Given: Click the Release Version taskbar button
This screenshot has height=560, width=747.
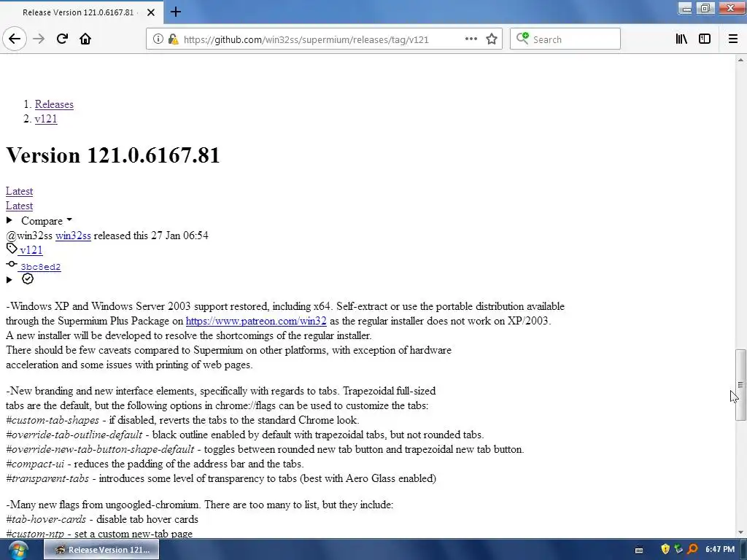Looking at the screenshot, I should point(101,550).
